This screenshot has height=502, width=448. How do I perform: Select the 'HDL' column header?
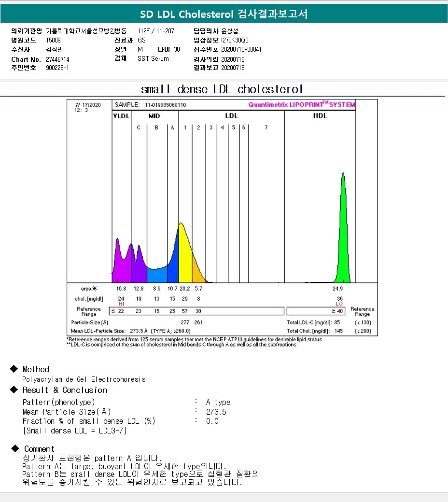(320, 115)
